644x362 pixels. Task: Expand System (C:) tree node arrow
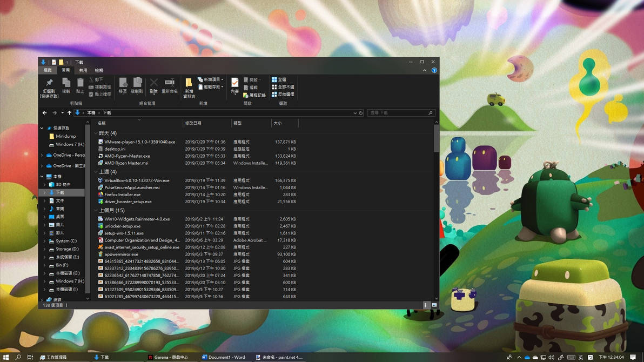point(45,241)
